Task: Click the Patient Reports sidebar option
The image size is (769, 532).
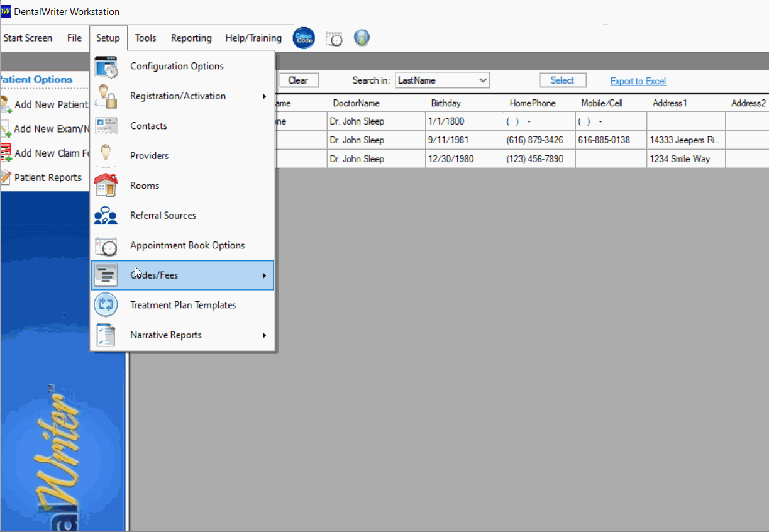Action: pos(48,177)
